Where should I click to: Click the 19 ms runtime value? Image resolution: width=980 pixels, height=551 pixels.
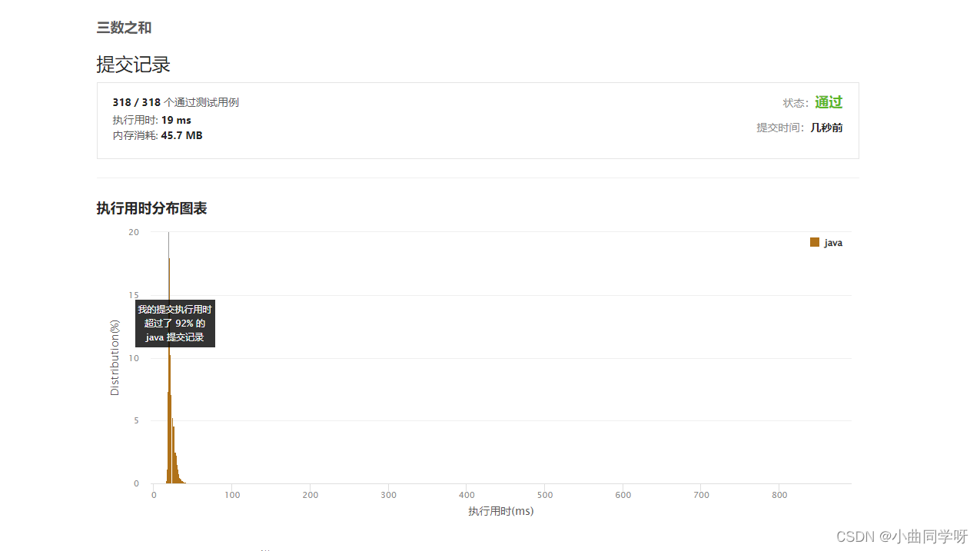click(x=176, y=120)
